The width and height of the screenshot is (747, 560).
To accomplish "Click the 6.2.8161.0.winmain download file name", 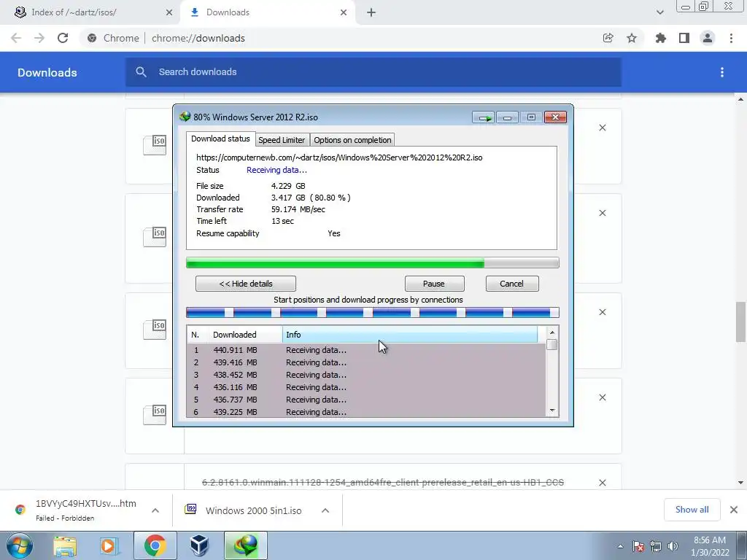I will click(382, 483).
